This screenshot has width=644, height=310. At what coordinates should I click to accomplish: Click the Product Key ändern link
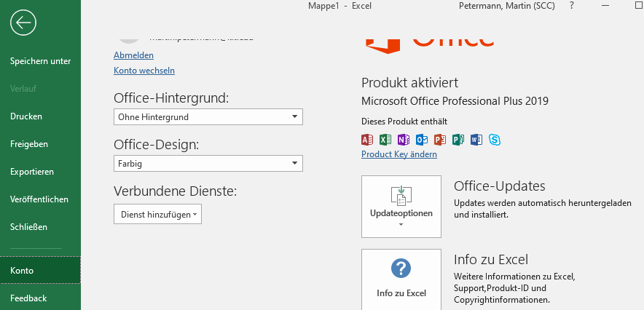[x=399, y=154]
